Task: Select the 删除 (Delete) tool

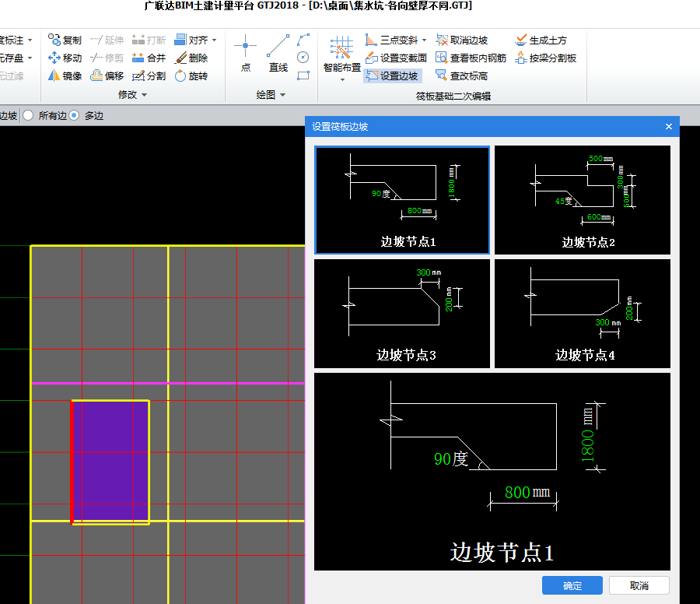Action: coord(191,58)
